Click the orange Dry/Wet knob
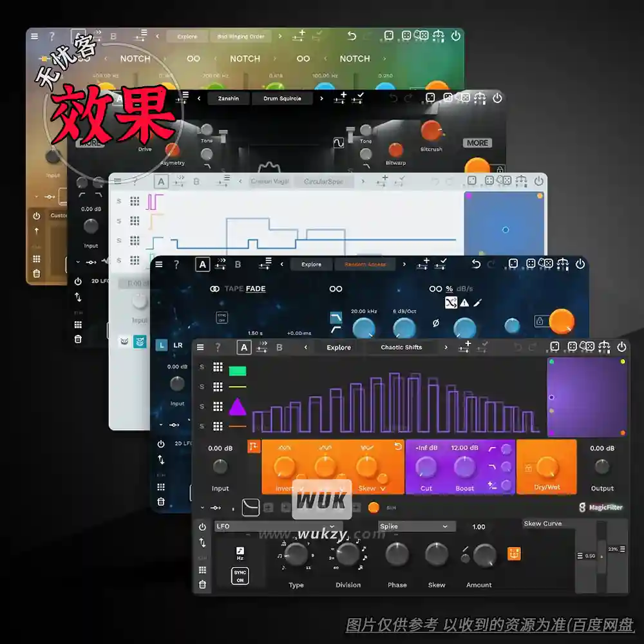The width and height of the screenshot is (644, 644). (x=546, y=467)
